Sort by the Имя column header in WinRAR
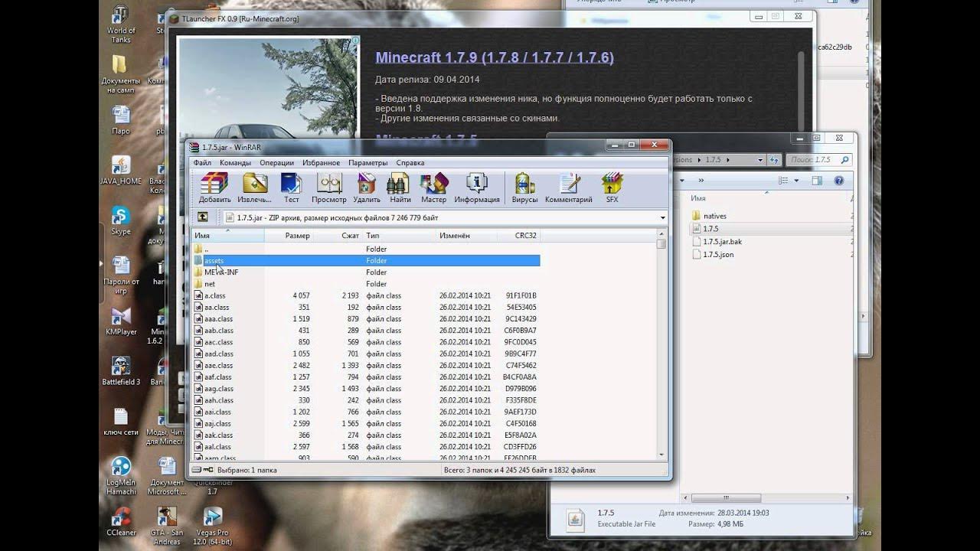 227,236
